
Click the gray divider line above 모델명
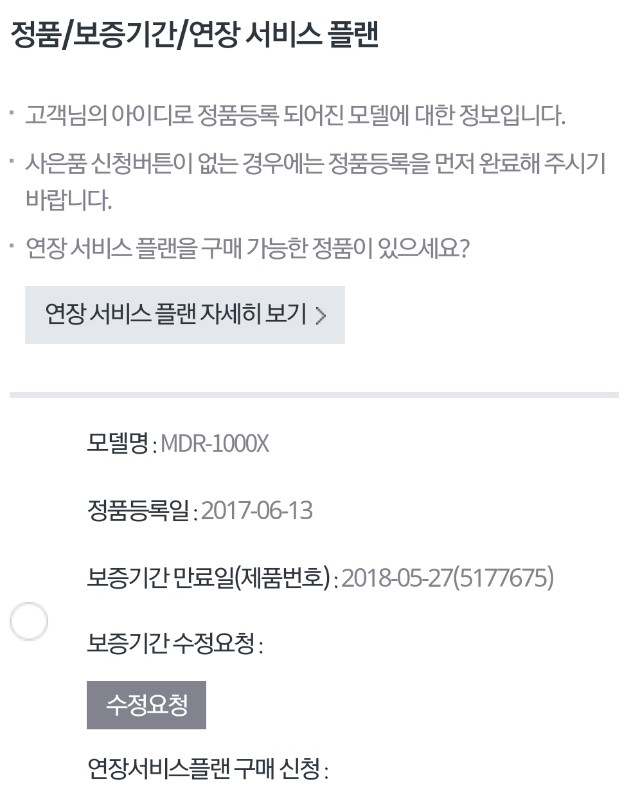pyautogui.click(x=314, y=395)
